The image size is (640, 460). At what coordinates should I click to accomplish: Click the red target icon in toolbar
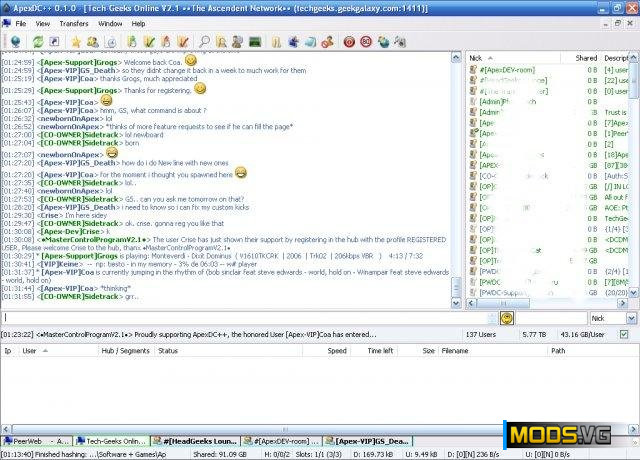[349, 42]
